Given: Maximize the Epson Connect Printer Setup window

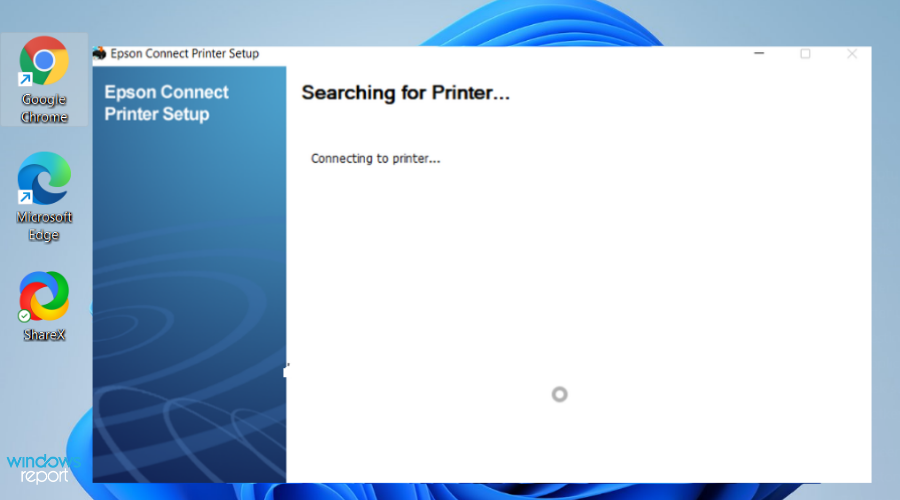Looking at the screenshot, I should coord(805,53).
